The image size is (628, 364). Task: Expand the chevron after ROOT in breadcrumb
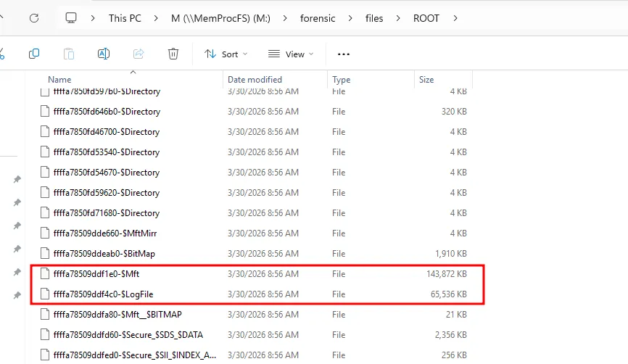pos(455,18)
